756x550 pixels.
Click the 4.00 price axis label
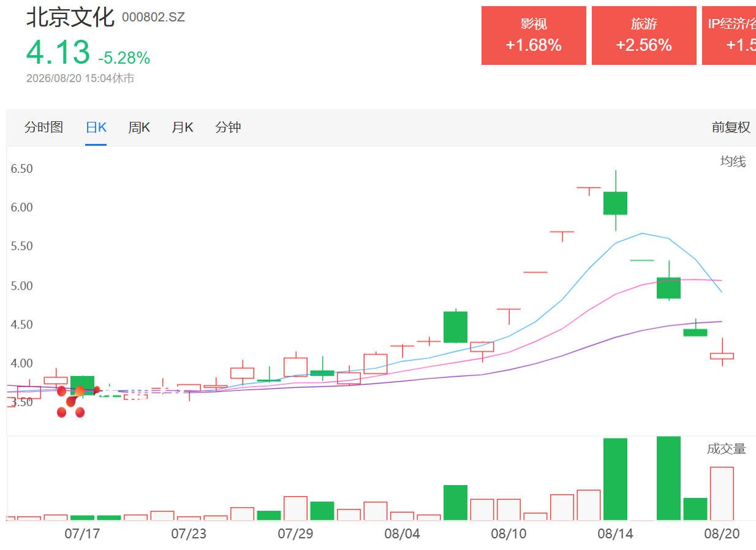point(21,363)
